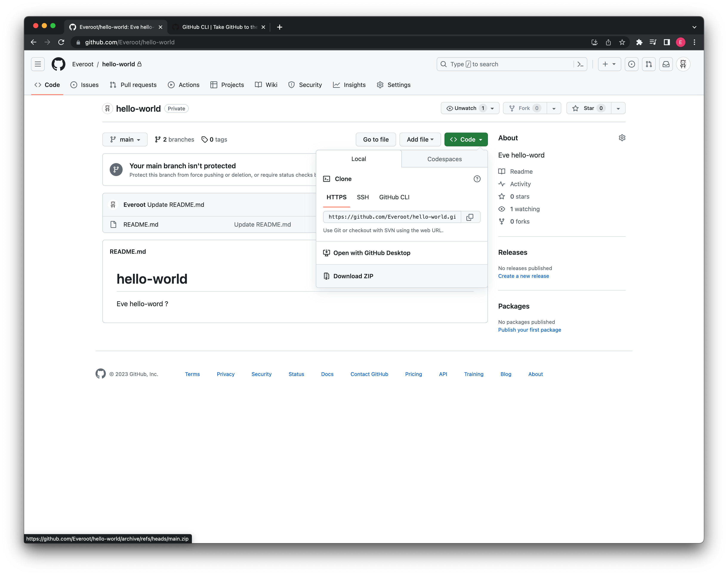The image size is (728, 575).
Task: Open the create new plus dropdown
Action: (609, 64)
